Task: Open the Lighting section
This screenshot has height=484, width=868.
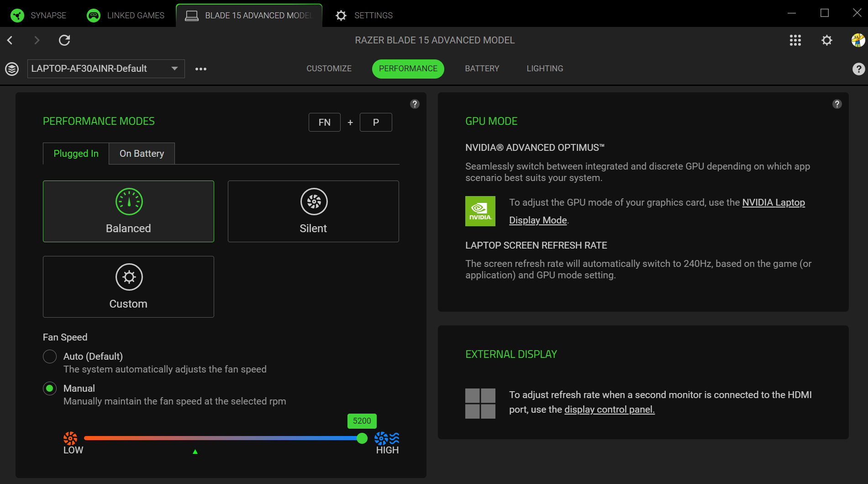Action: pos(545,69)
